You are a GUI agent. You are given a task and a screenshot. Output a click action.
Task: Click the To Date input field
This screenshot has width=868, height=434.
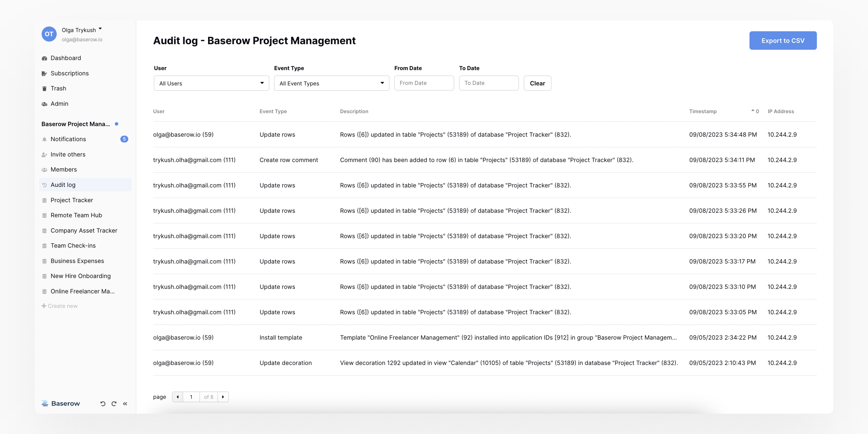tap(489, 83)
